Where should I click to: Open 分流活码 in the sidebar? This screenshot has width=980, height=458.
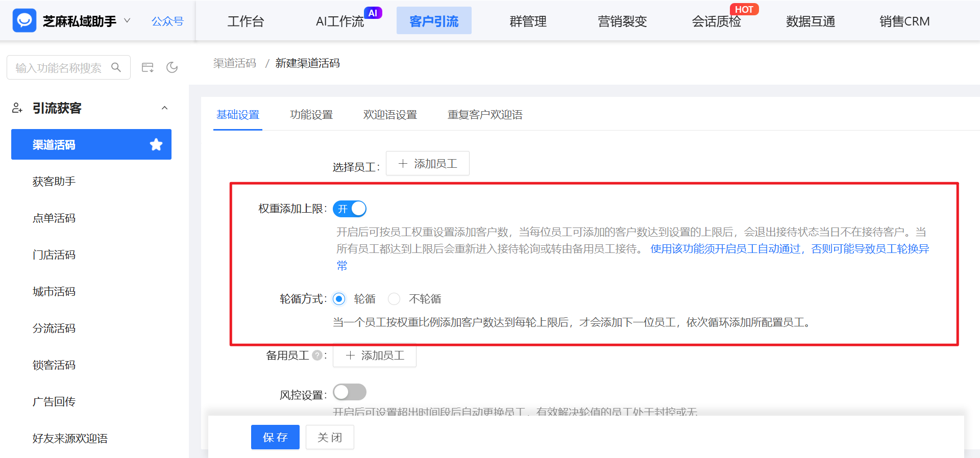[54, 328]
